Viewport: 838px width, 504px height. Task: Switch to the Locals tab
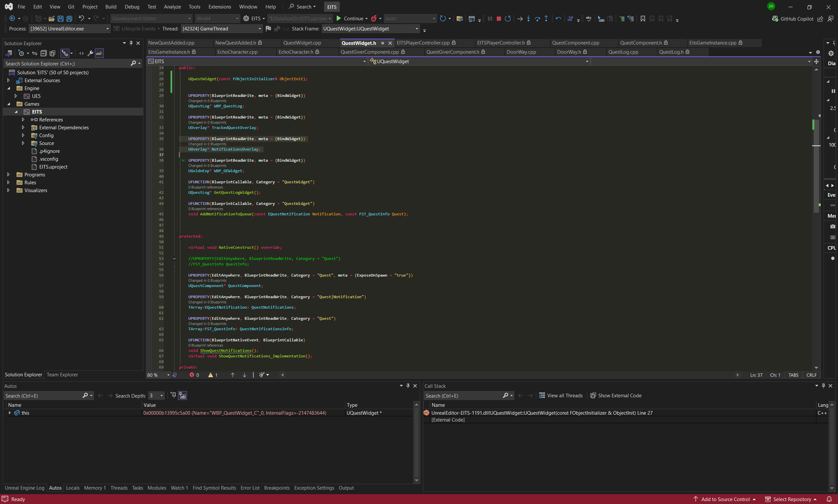point(73,488)
